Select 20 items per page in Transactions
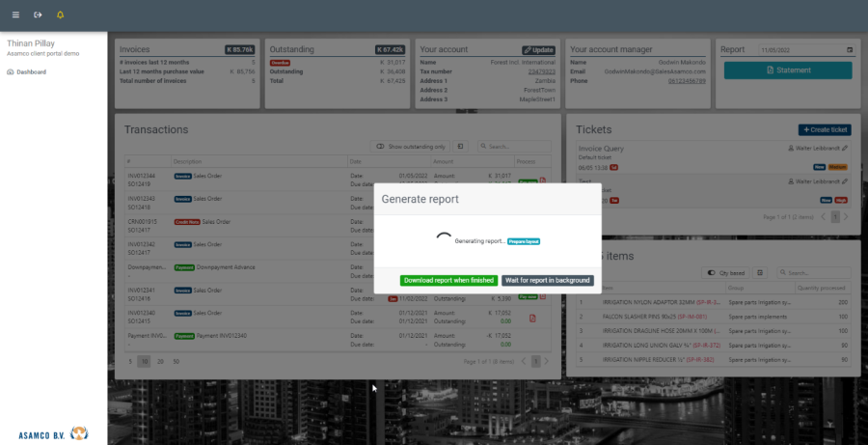 point(159,360)
